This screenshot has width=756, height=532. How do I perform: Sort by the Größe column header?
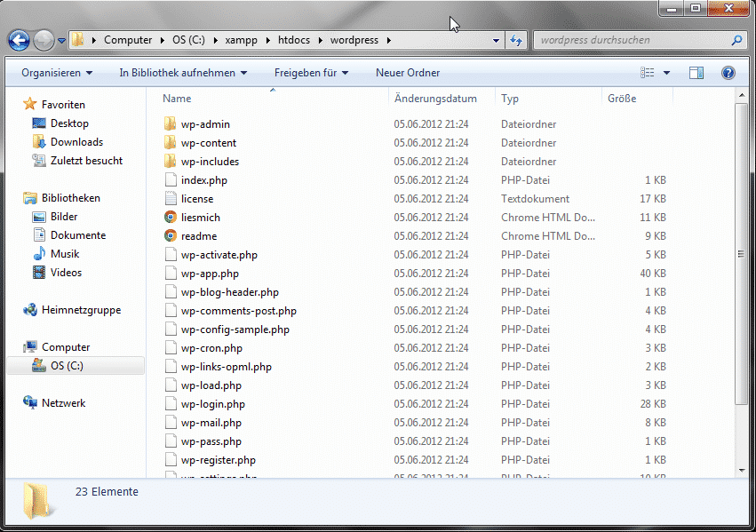[x=622, y=99]
